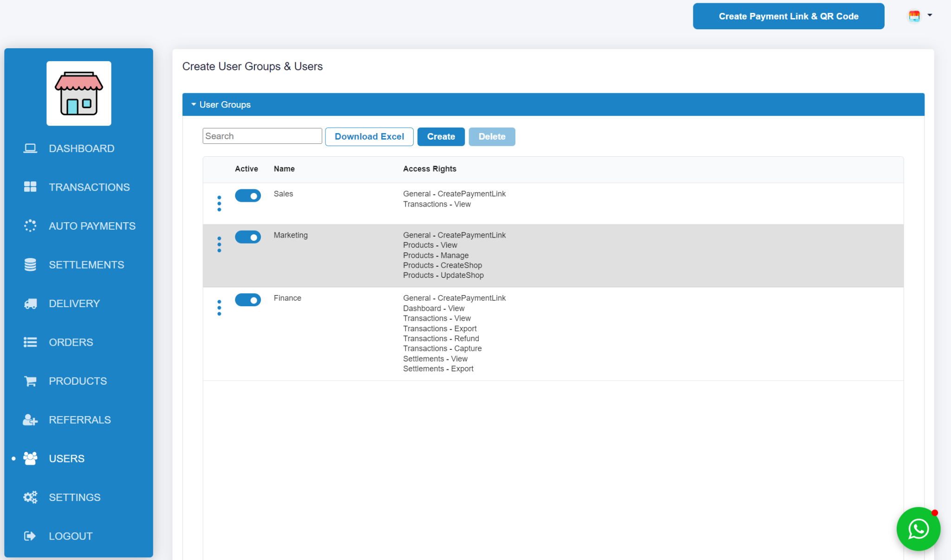
Task: Open account dropdown arrow at top right
Action: pos(930,15)
